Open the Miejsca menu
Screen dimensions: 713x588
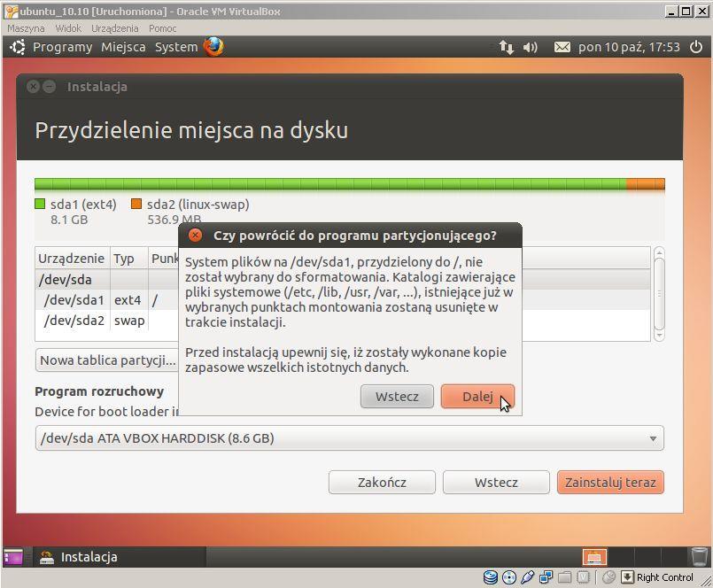(123, 47)
